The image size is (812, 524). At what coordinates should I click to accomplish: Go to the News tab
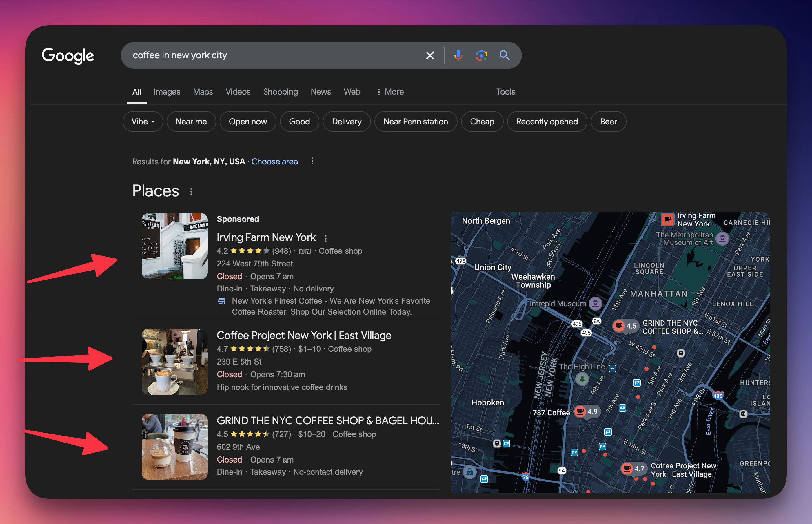tap(321, 92)
